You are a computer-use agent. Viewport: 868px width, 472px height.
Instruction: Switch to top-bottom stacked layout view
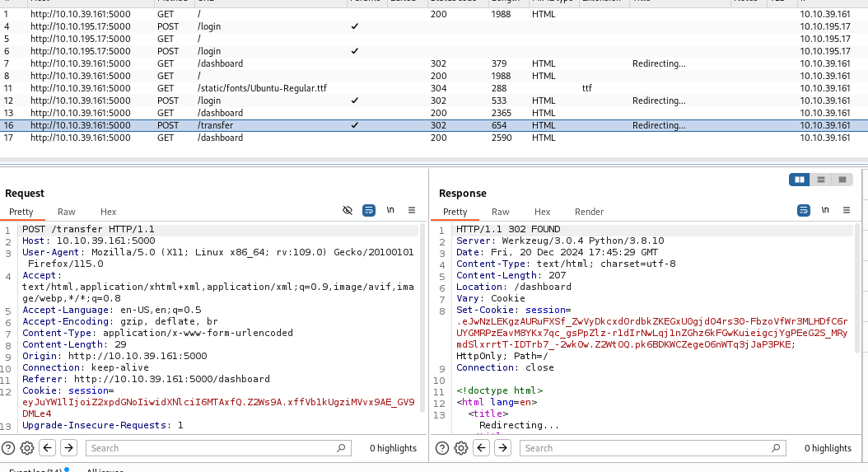pos(821,180)
